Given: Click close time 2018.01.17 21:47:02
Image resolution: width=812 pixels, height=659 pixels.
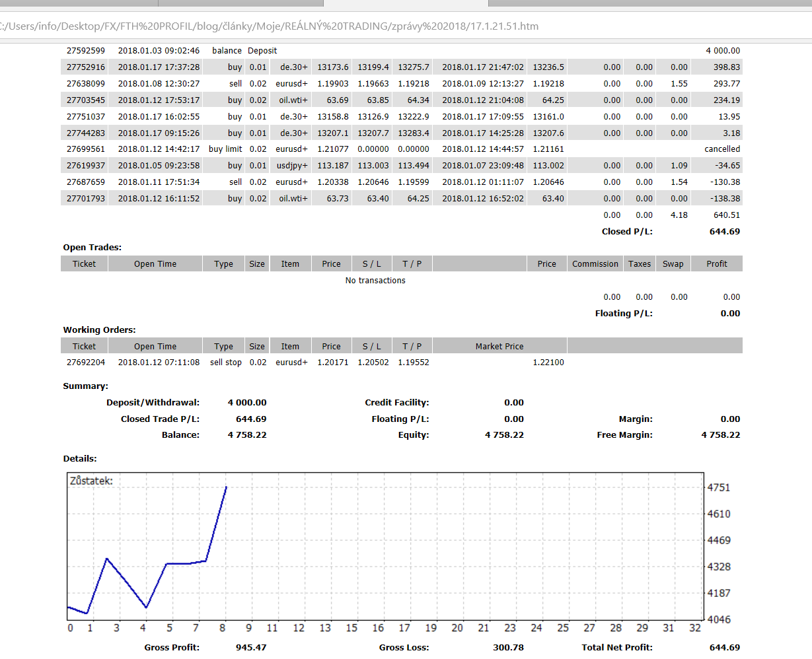Looking at the screenshot, I should click(483, 67).
